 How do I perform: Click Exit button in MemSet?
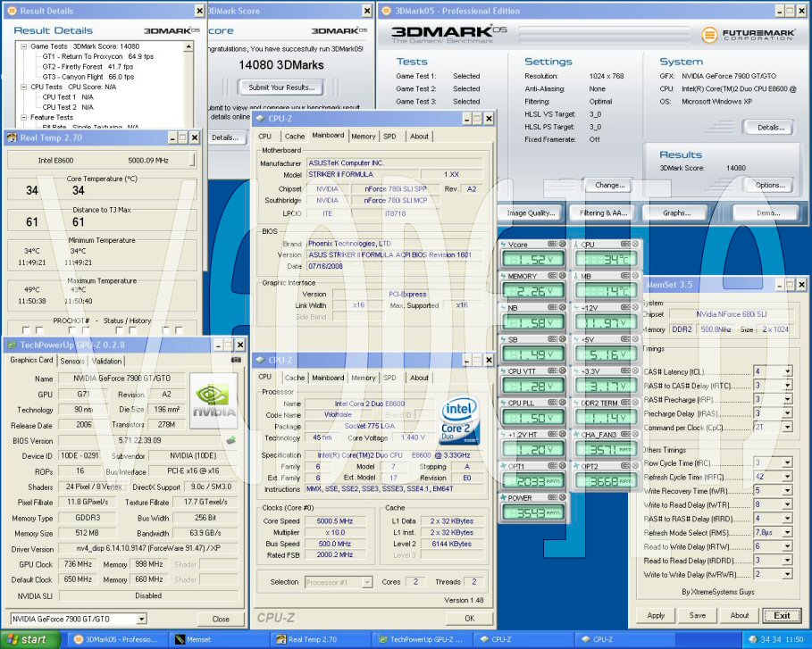782,615
